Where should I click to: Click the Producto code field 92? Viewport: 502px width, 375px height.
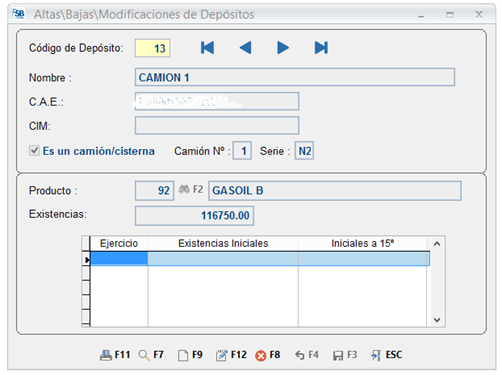tap(155, 191)
